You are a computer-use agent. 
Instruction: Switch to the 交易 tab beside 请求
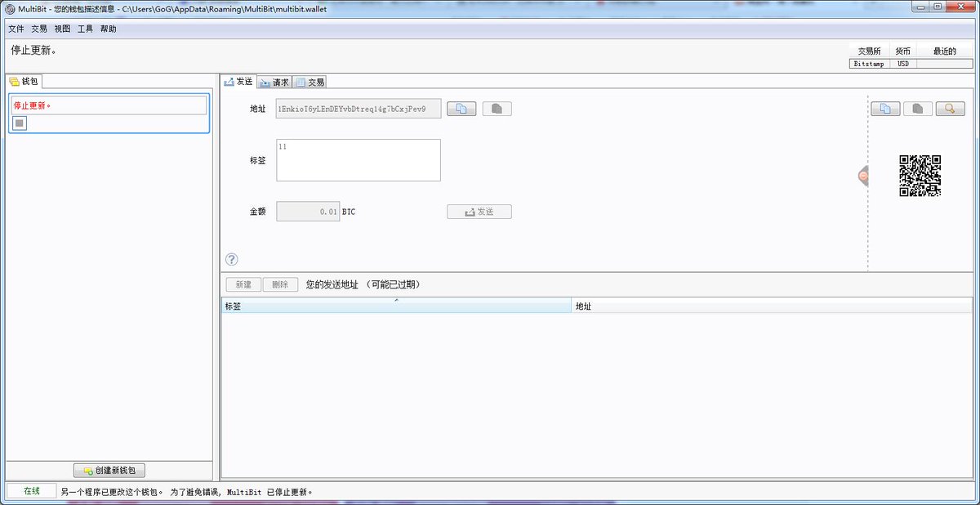click(x=310, y=83)
